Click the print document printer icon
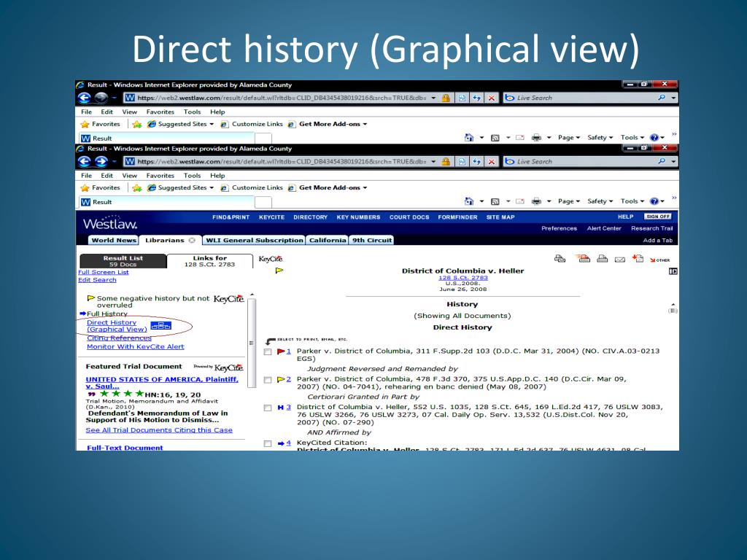747x560 pixels. pyautogui.click(x=602, y=259)
